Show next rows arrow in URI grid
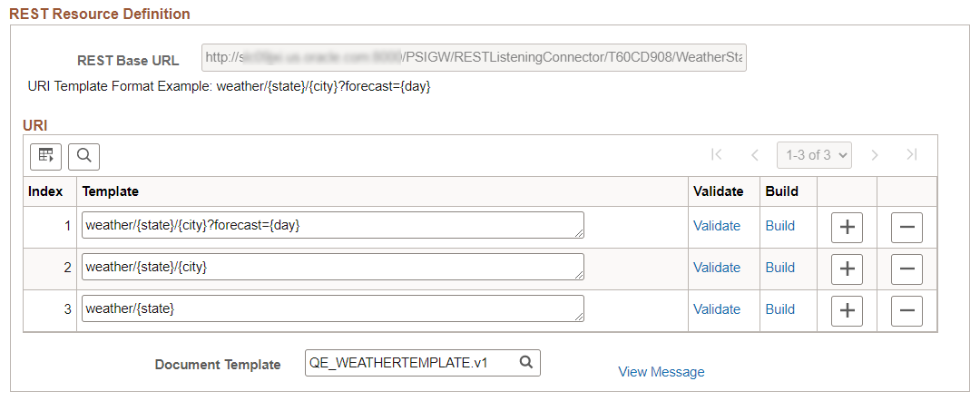This screenshot has height=401, width=980. [x=875, y=155]
